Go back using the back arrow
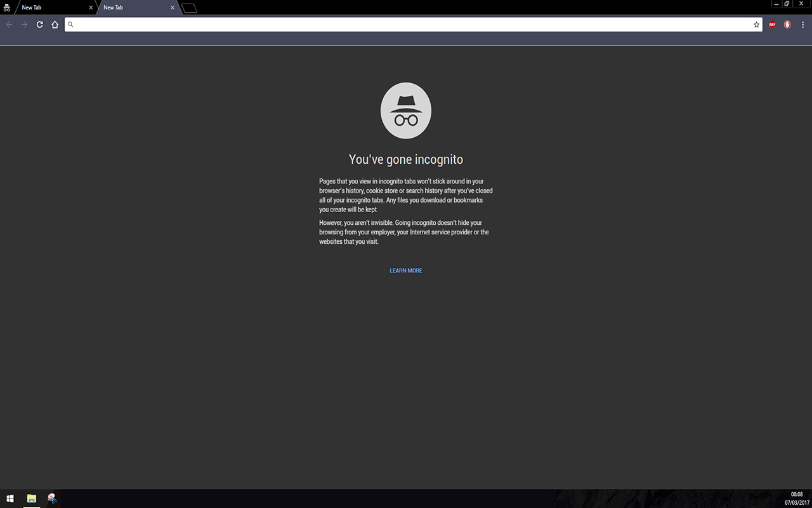The width and height of the screenshot is (812, 508). (9, 25)
